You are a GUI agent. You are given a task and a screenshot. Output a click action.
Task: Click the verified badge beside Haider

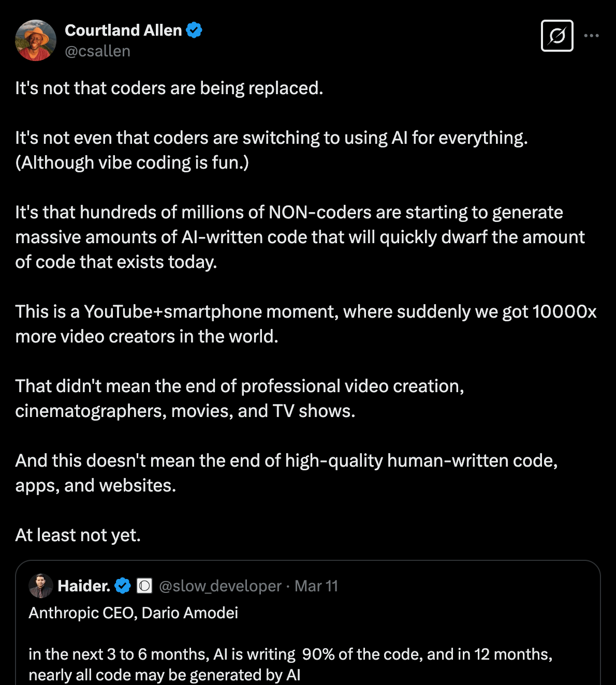(x=123, y=586)
